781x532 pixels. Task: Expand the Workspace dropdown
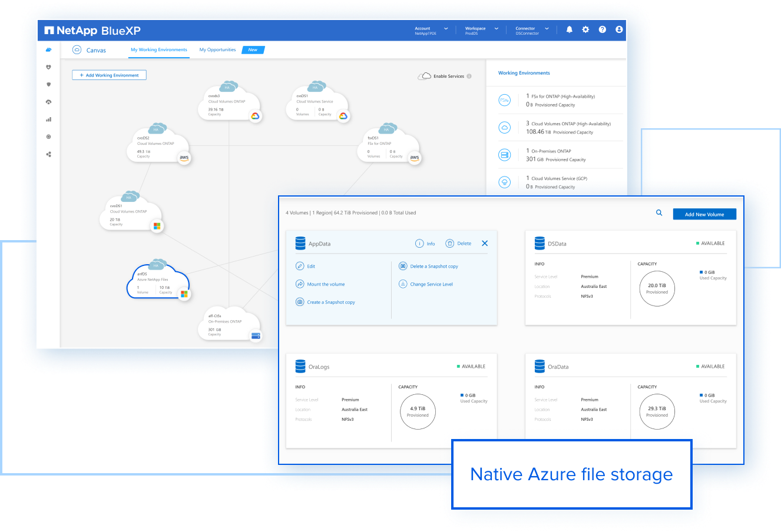481,31
